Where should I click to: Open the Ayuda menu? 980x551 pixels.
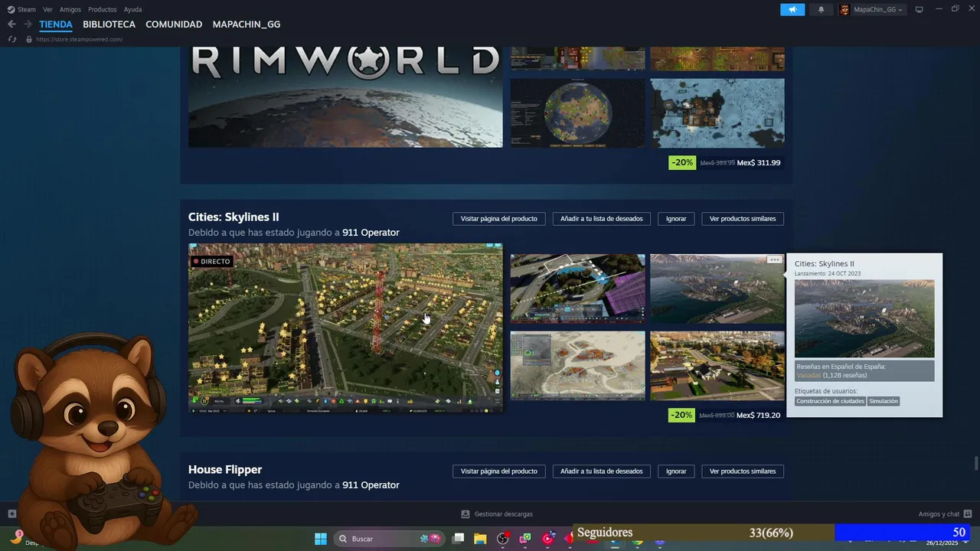coord(132,9)
